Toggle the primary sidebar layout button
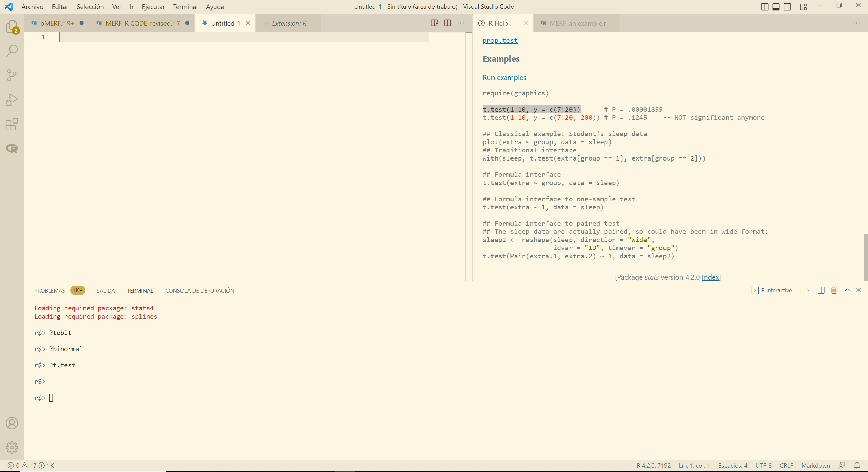This screenshot has height=472, width=868. 765,7
